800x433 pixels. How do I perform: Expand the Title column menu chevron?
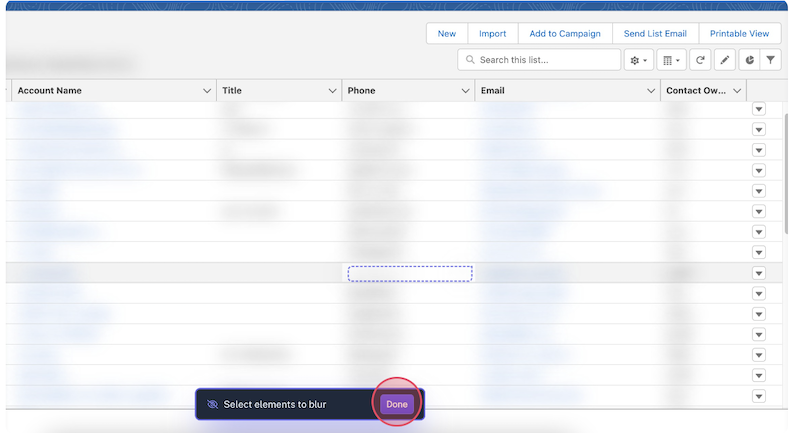pyautogui.click(x=332, y=91)
